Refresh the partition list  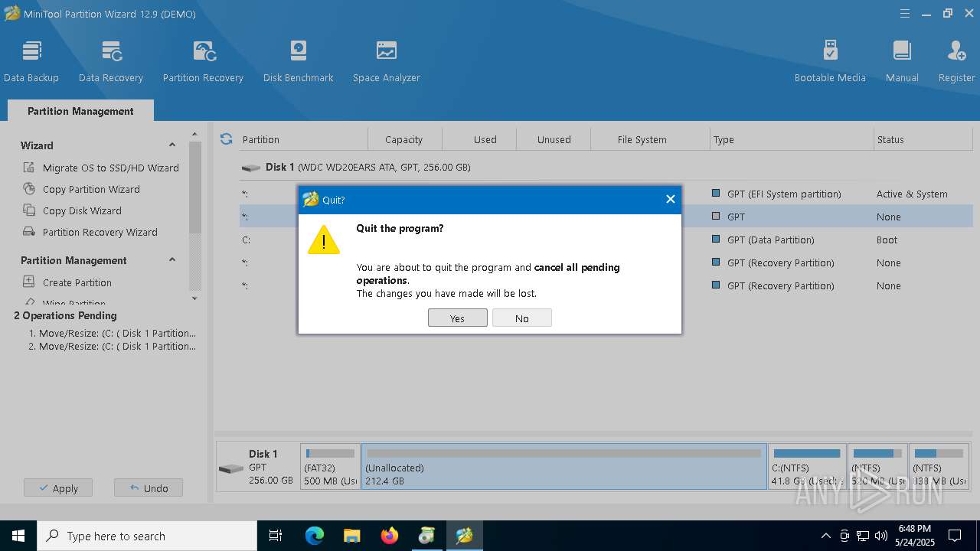226,139
